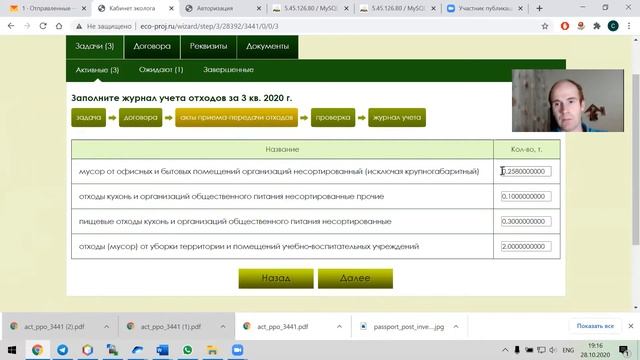This screenshot has width=640, height=360.
Task: Close the 'Отправленные' mail tab
Action: pyautogui.click(x=84, y=9)
